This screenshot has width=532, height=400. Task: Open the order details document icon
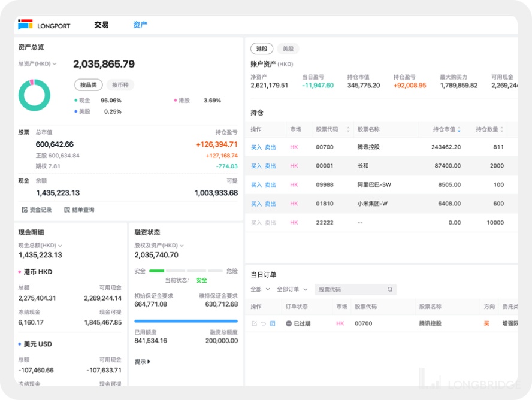pos(273,323)
